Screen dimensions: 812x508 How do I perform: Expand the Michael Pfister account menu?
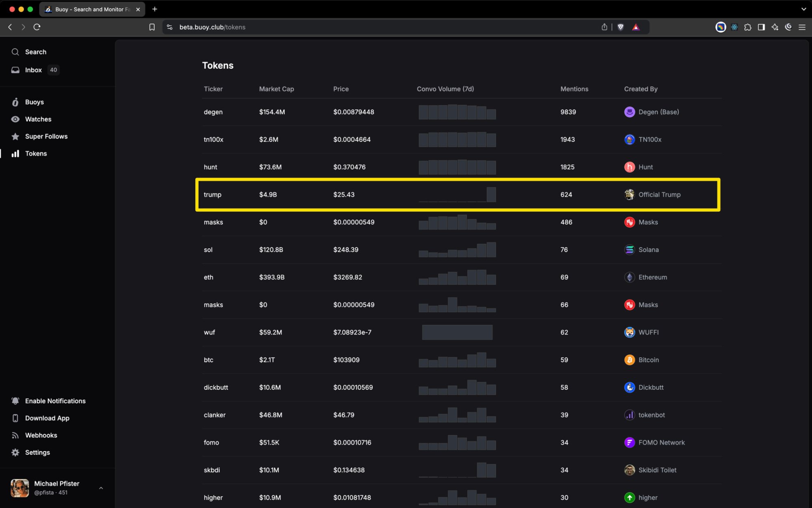coord(101,488)
